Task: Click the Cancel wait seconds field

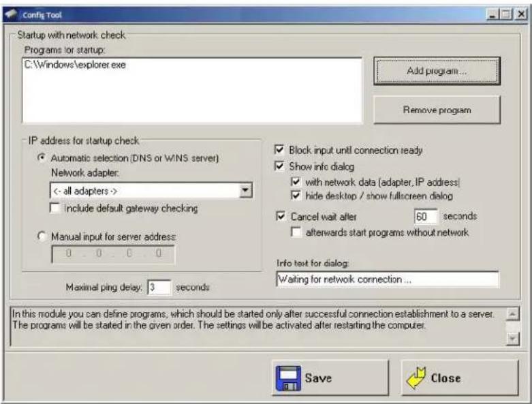Action: click(x=426, y=217)
